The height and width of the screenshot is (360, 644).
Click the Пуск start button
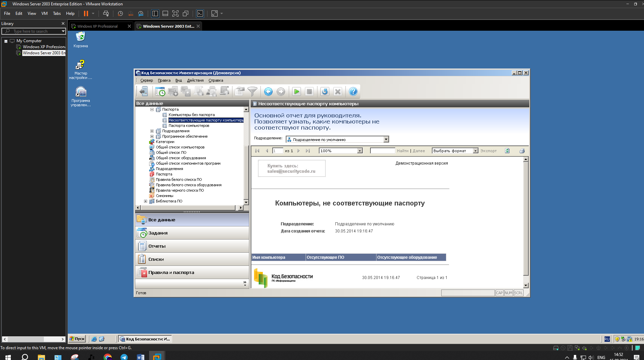(77, 339)
